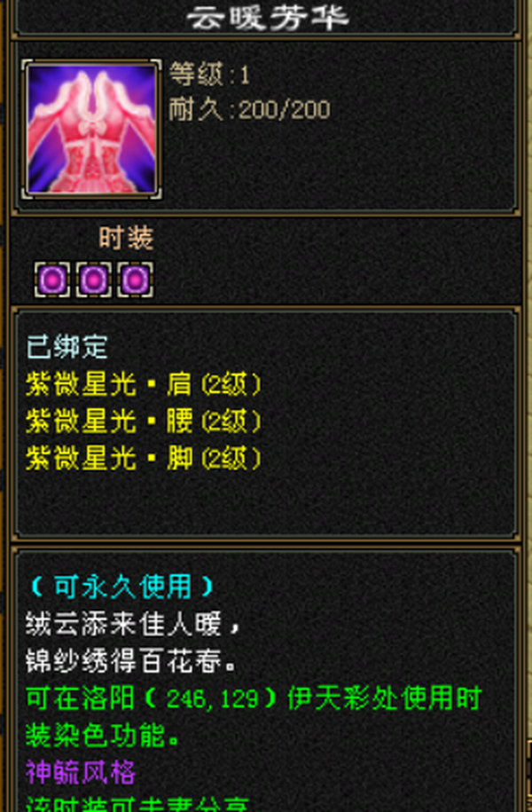Click the 绒云添来佳人暖 poem line
The image size is (532, 812).
(133, 625)
